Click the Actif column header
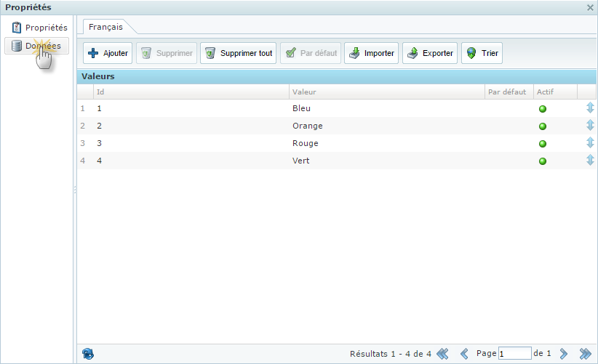598x364 pixels. tap(555, 92)
